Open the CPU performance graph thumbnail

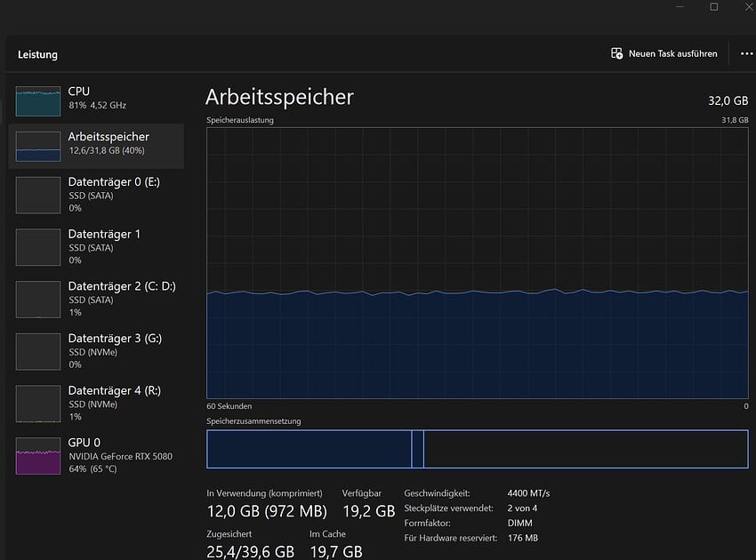[x=38, y=102]
